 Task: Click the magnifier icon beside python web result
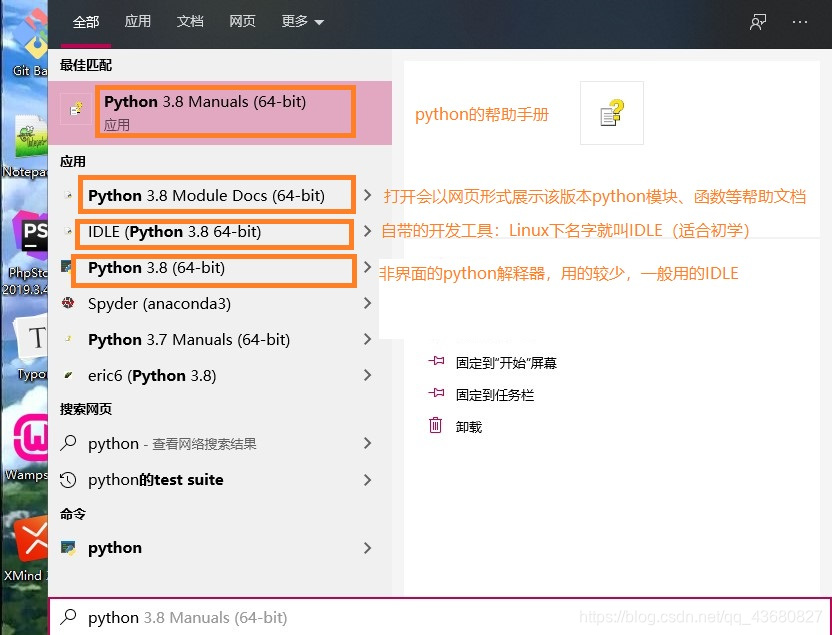(68, 442)
